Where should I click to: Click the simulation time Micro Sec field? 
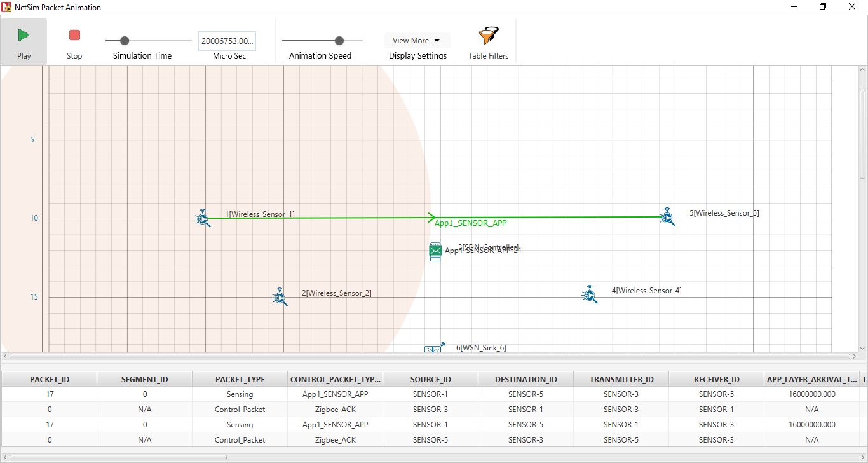pyautogui.click(x=227, y=41)
